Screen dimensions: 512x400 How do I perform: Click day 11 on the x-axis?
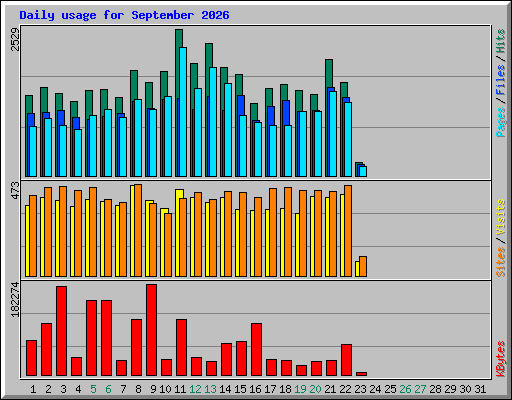click(x=180, y=389)
